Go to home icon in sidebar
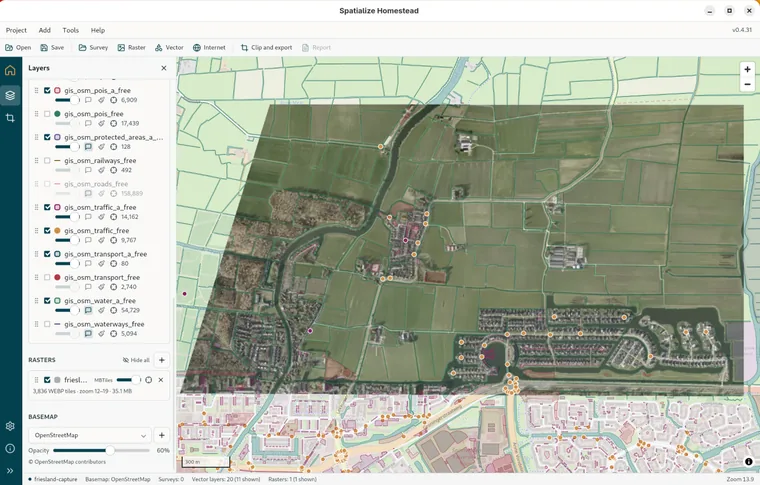 click(x=10, y=70)
